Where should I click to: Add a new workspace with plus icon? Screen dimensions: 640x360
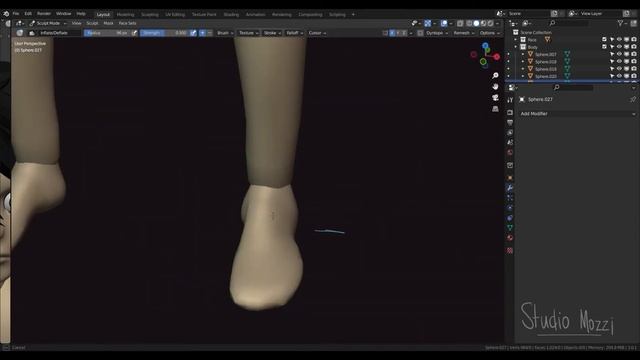coord(353,14)
